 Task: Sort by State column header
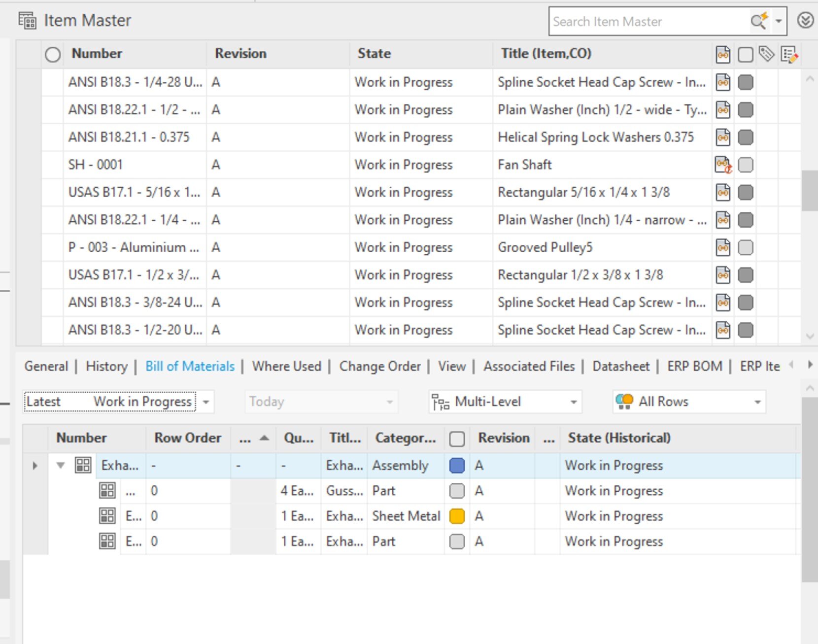(x=374, y=54)
